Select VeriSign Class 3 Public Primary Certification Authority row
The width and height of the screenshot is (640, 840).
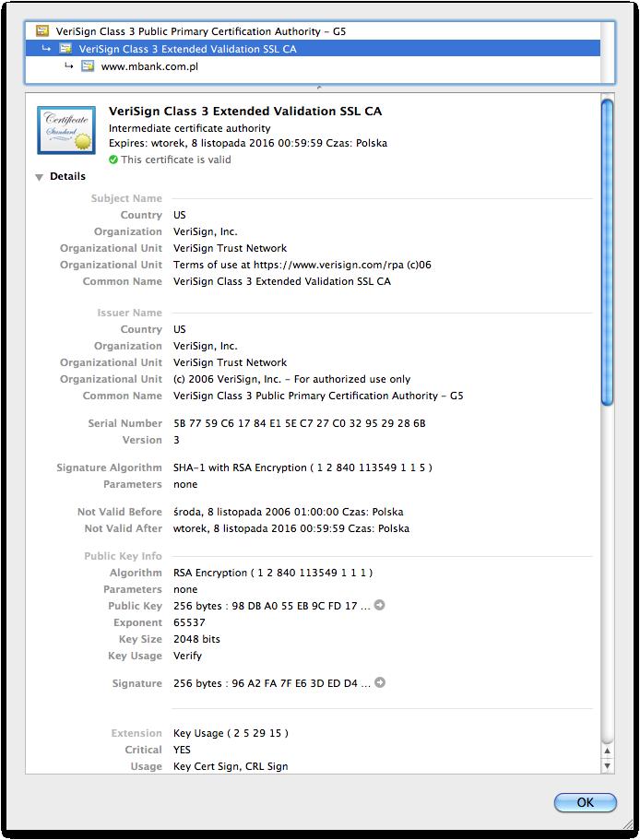click(x=313, y=31)
